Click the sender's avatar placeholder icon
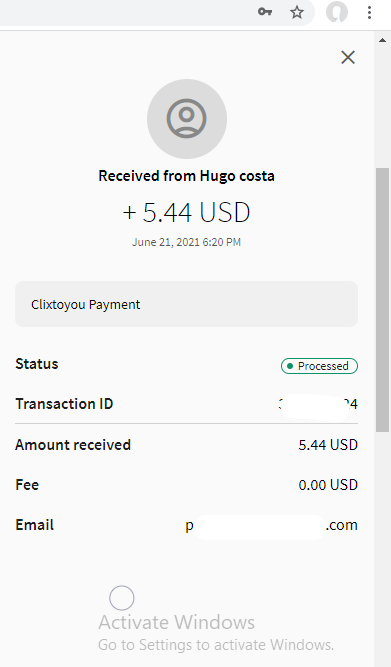Image resolution: width=391 pixels, height=667 pixels. (187, 119)
